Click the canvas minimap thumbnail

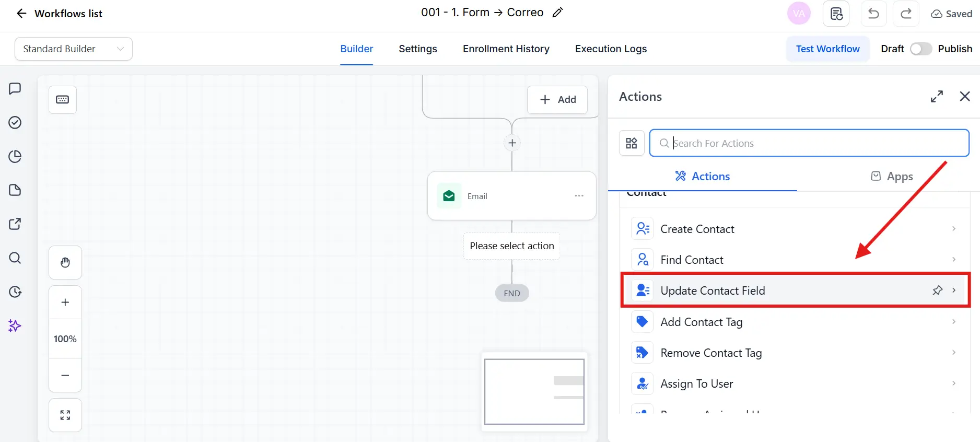pos(534,392)
